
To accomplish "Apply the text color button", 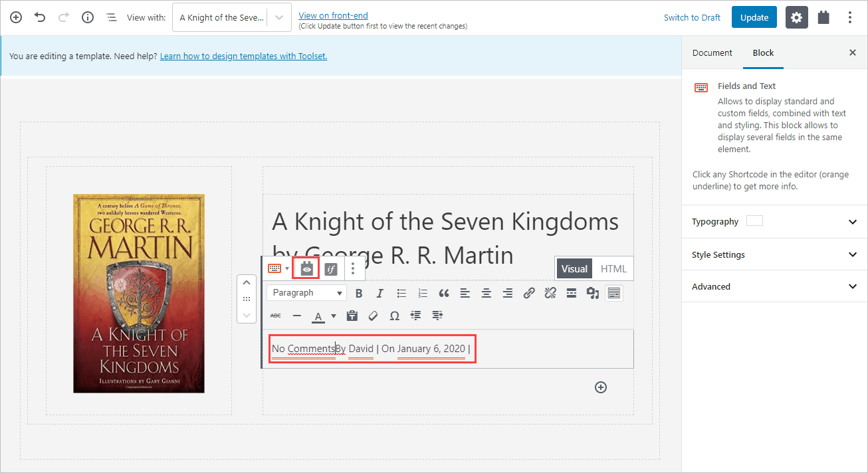I will (318, 316).
